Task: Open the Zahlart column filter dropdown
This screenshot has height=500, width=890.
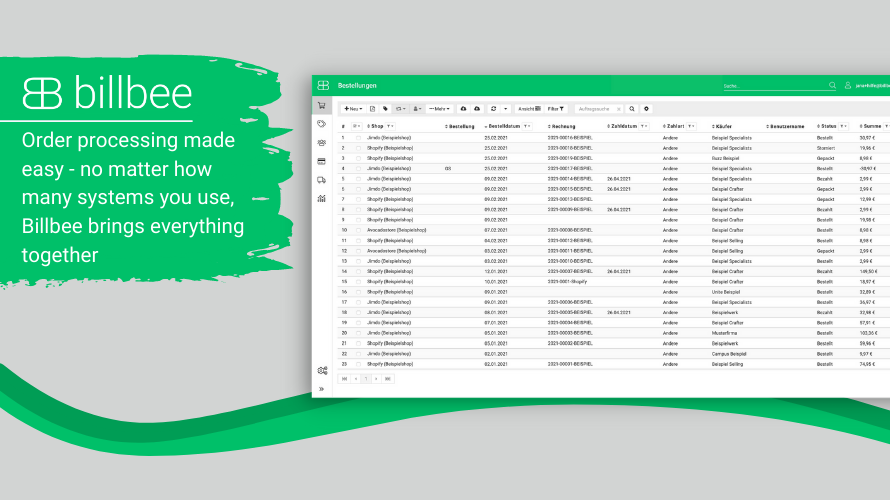Action: point(691,126)
